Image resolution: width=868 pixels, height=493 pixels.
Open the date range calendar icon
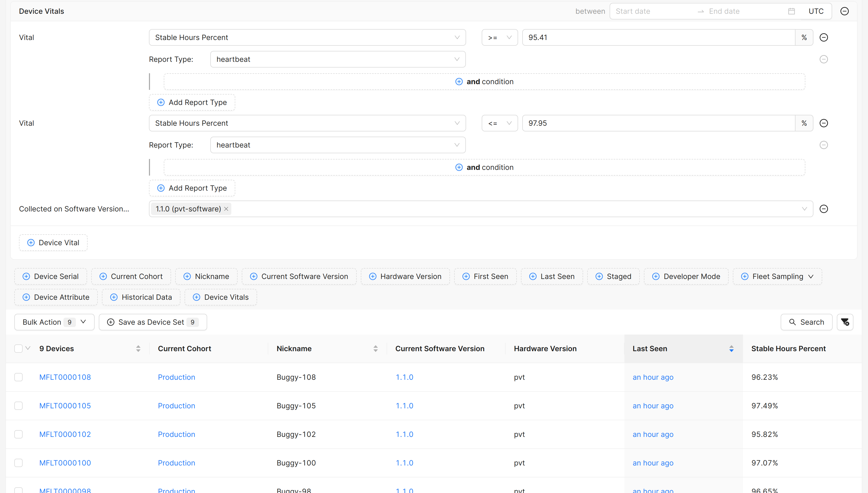pyautogui.click(x=791, y=11)
